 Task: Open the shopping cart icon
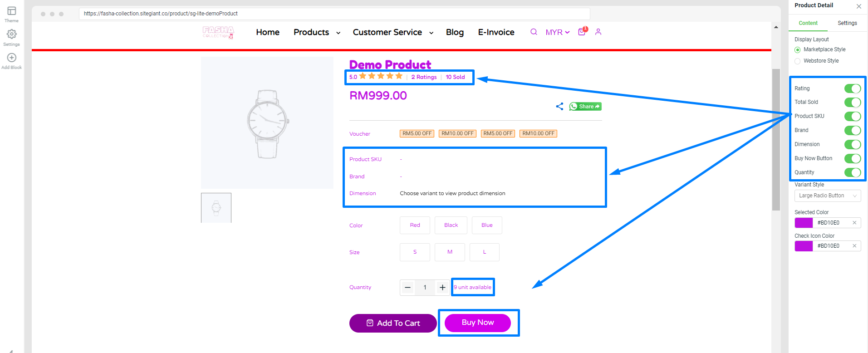582,32
